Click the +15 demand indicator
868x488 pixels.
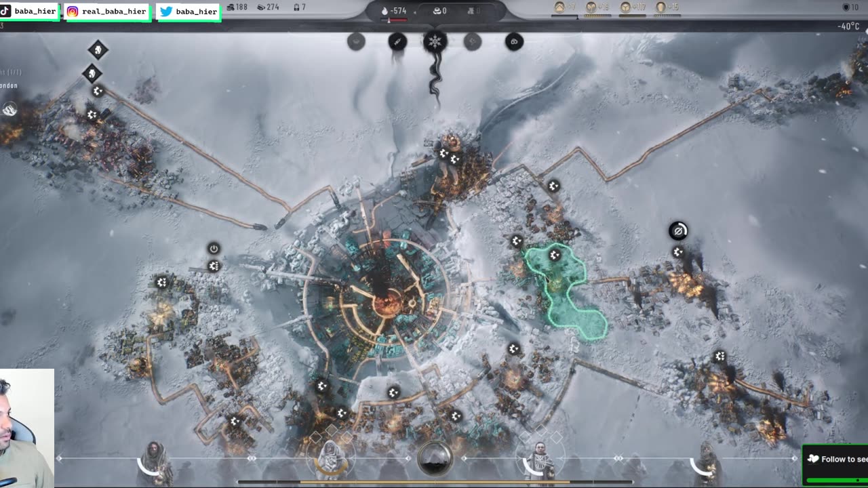point(667,7)
